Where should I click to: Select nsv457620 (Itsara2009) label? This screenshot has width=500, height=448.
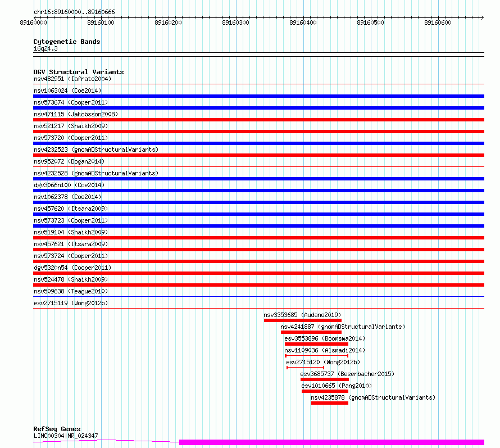(x=71, y=209)
